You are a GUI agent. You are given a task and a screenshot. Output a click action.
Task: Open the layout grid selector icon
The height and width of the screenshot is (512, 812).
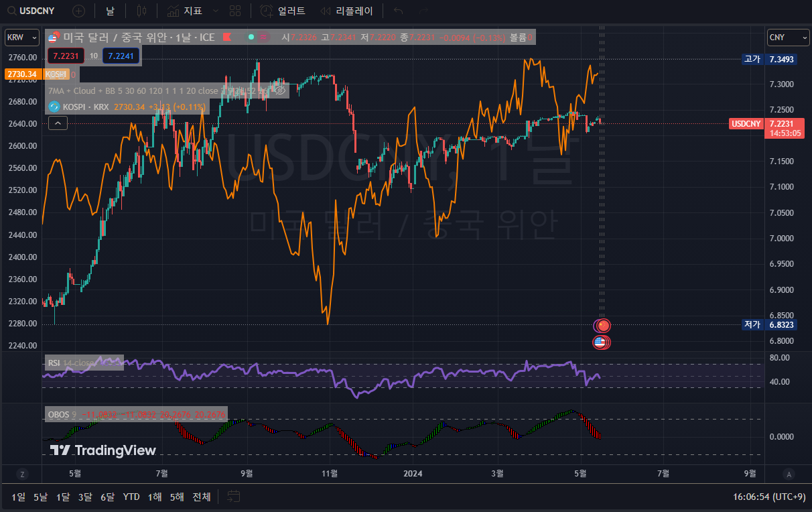(x=234, y=11)
